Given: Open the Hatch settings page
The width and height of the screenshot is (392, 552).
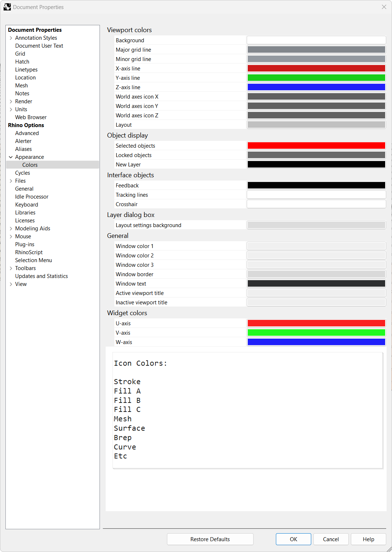Looking at the screenshot, I should click(x=22, y=62).
